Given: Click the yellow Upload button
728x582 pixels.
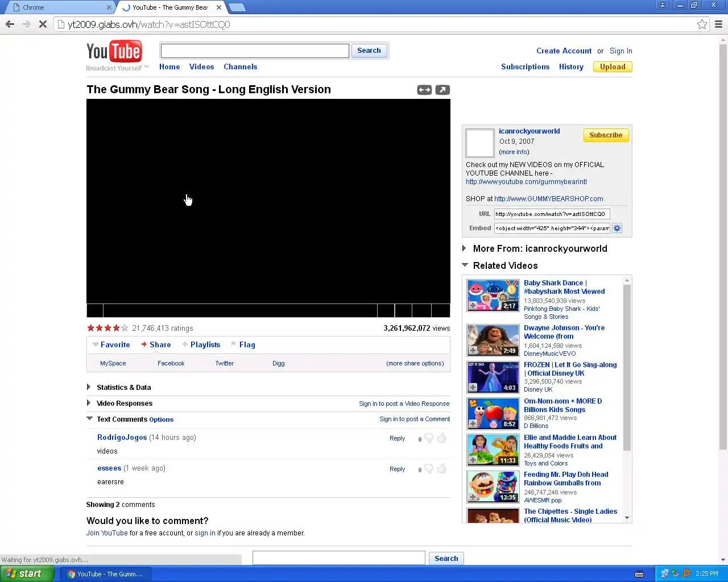Looking at the screenshot, I should coord(613,66).
